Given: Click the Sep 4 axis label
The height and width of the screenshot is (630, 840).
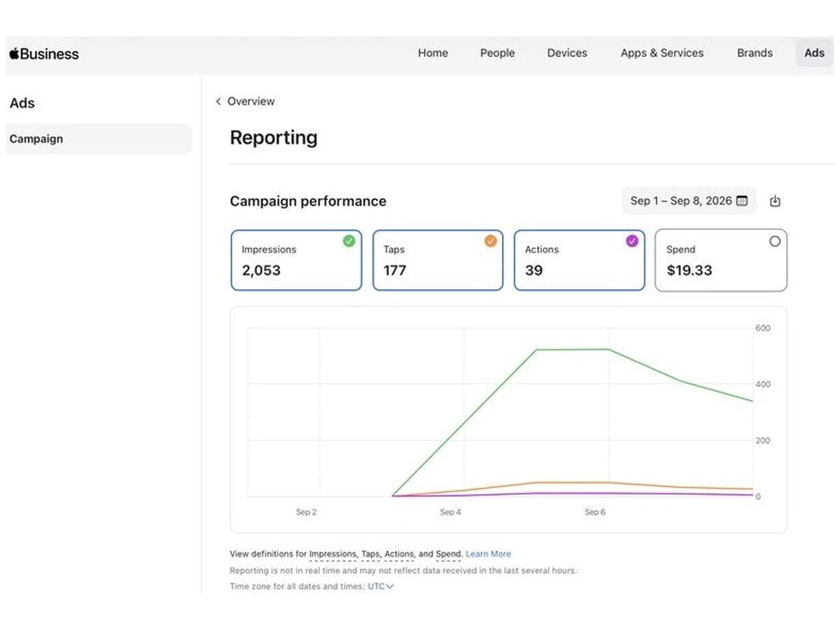Looking at the screenshot, I should [x=451, y=512].
